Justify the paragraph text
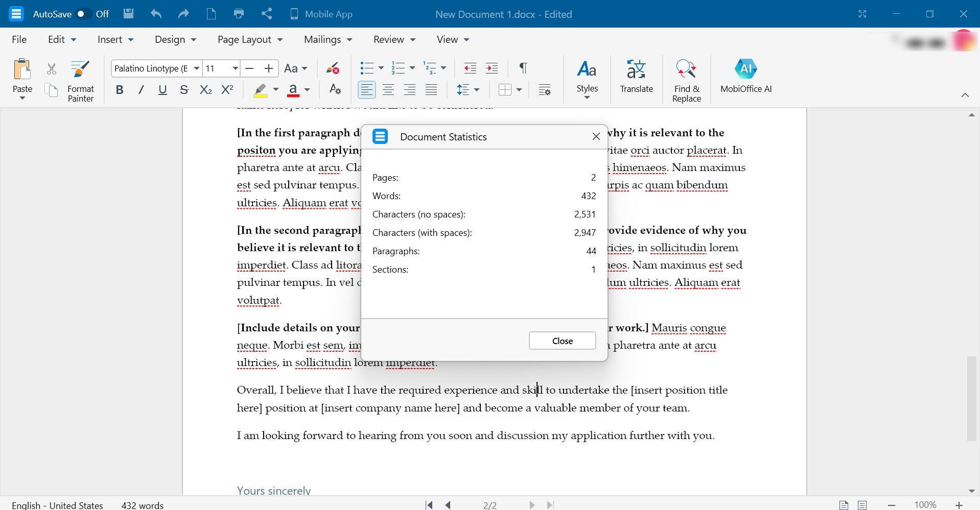The image size is (980, 510). pos(431,90)
